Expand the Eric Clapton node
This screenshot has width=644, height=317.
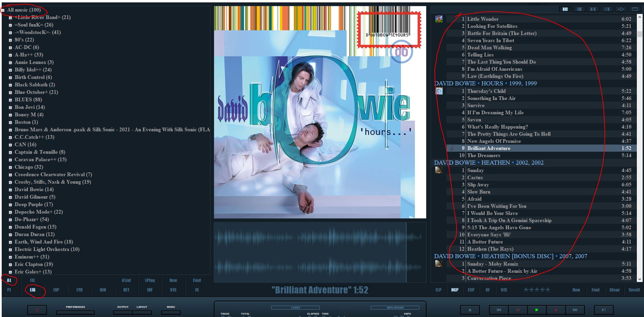pos(10,265)
